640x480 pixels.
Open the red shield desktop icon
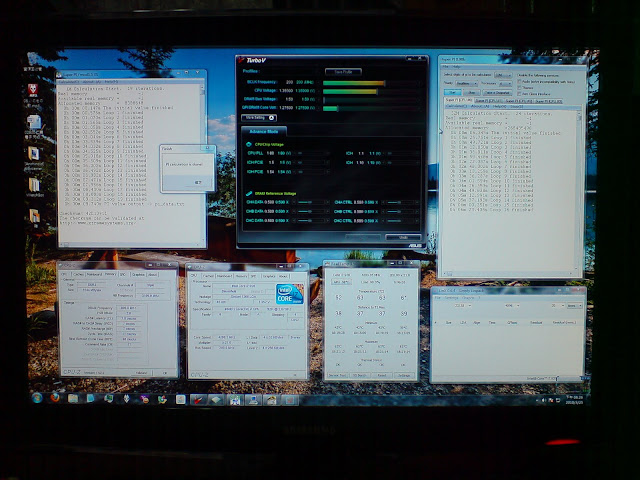click(x=33, y=90)
